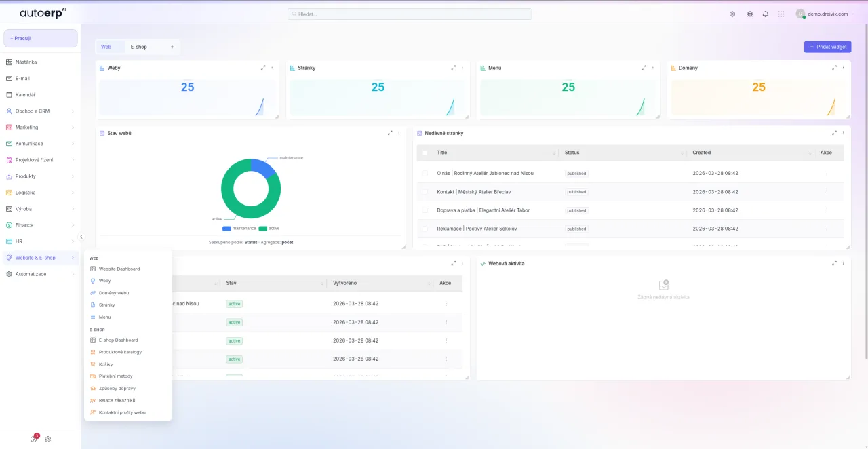Viewport: 868px width, 449px height.
Task: Click the green active legend swatch
Action: pyautogui.click(x=262, y=229)
